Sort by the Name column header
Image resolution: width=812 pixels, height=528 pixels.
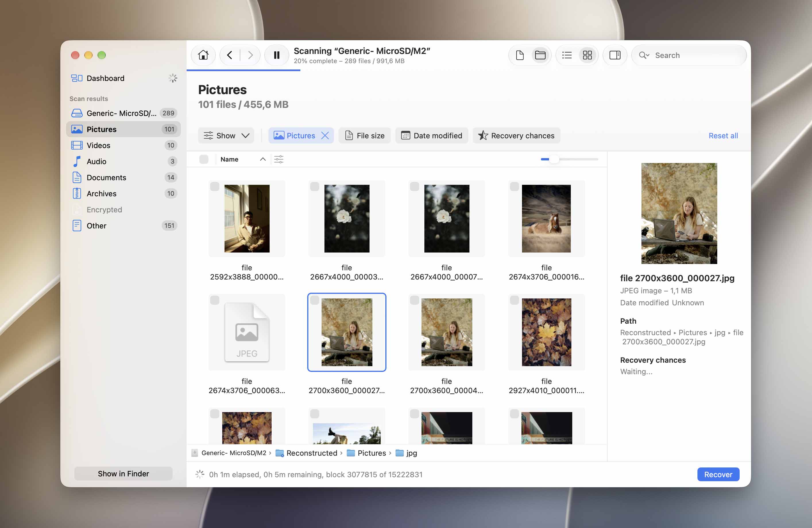243,159
